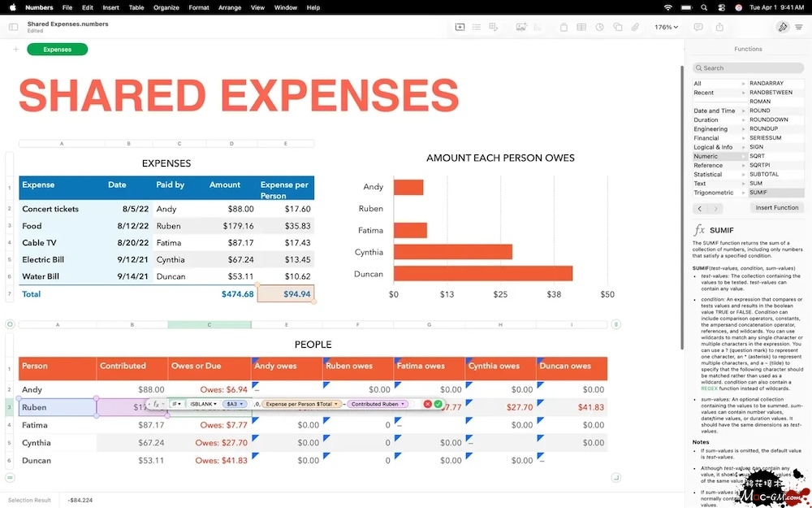Go back in function browser history

click(701, 208)
